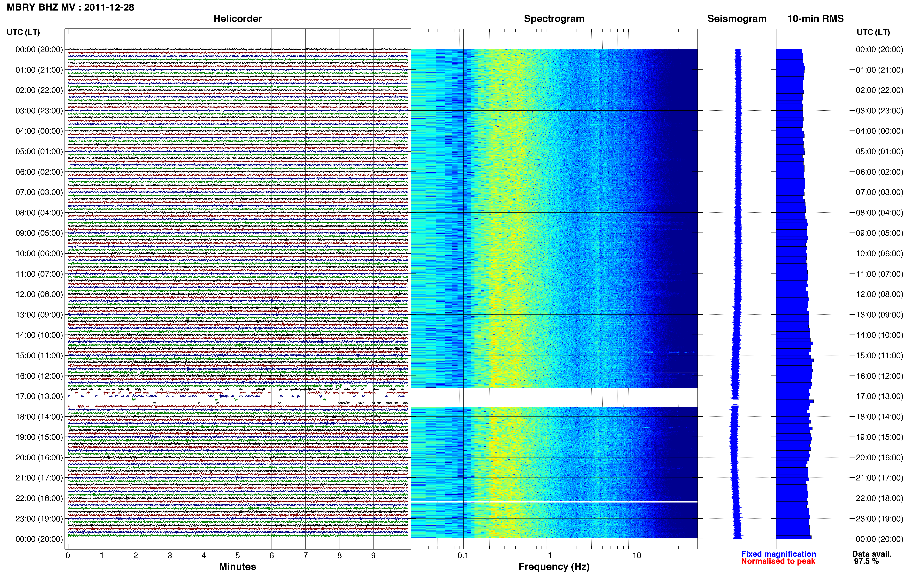The width and height of the screenshot is (924, 578).
Task: Click the 'Frequency (Hz)' x-axis label
Action: click(x=554, y=566)
